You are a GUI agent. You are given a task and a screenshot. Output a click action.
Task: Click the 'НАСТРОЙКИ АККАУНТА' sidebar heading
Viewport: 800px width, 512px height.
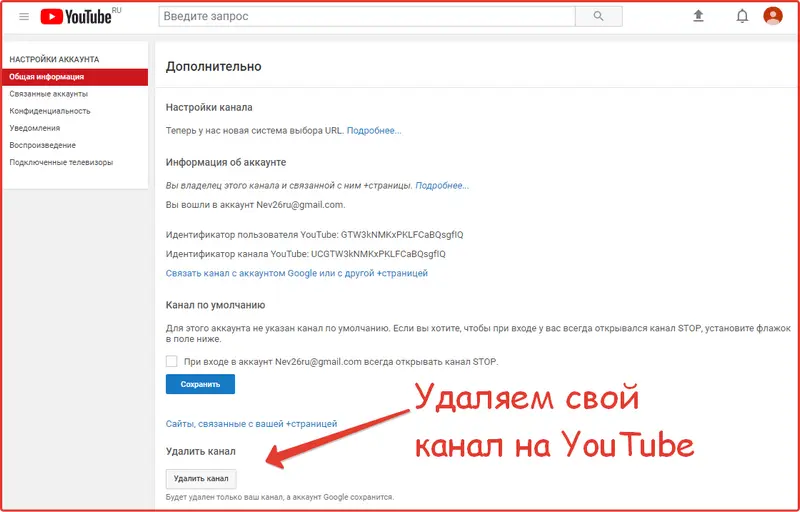54,59
